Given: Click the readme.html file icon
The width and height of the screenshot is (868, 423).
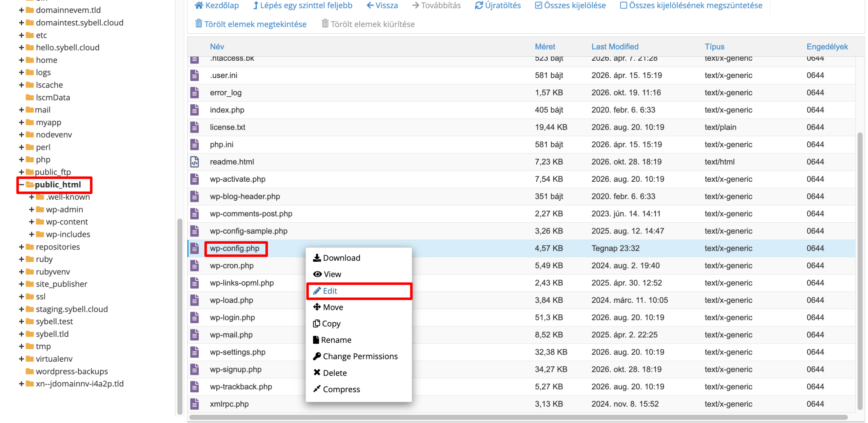Looking at the screenshot, I should [x=194, y=162].
